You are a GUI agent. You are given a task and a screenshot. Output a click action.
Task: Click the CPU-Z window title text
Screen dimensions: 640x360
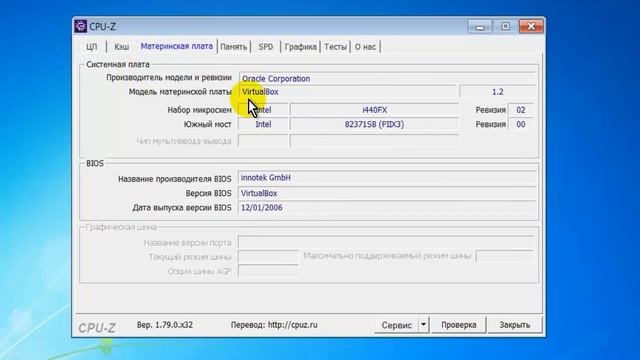pyautogui.click(x=102, y=27)
